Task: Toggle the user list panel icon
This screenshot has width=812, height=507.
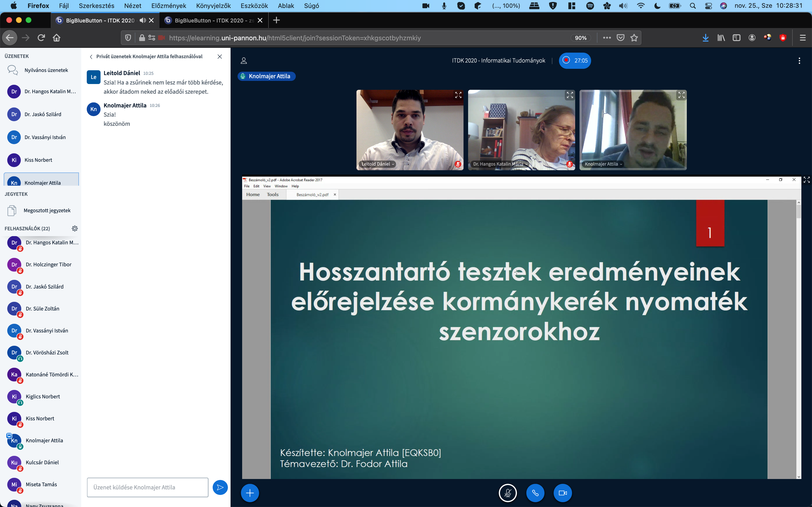Action: [244, 61]
